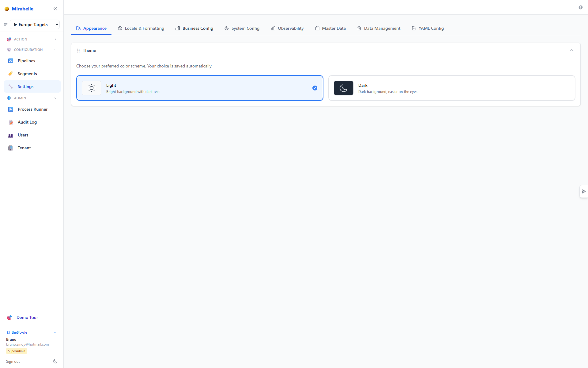Click the hamburger lines icon beside Europe Targets
Viewport: 588px width, 368px height.
(6, 25)
